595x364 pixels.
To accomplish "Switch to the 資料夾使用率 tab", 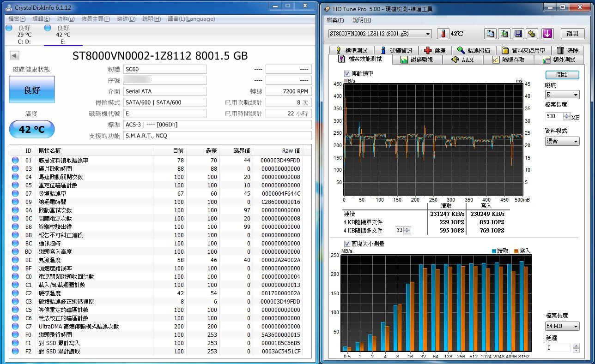I will [x=524, y=50].
